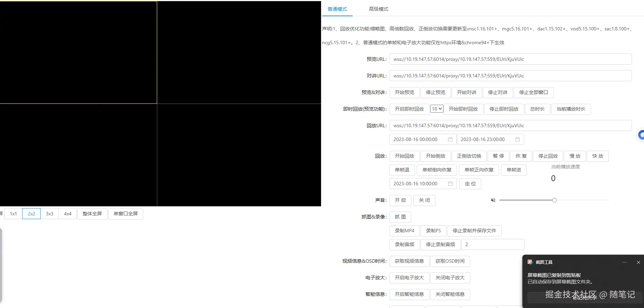Click 开始即时回放 button

463,109
